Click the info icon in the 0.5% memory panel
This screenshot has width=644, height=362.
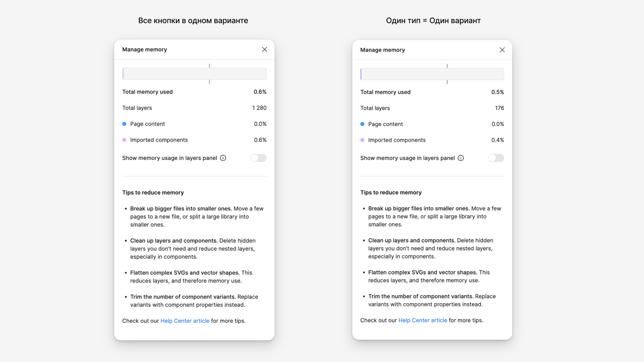461,158
